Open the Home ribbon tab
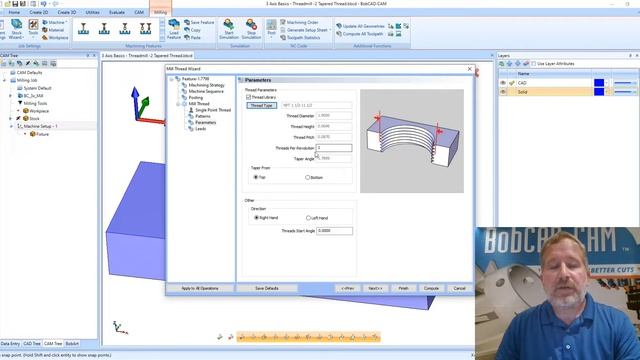The width and height of the screenshot is (640, 360). click(x=14, y=12)
